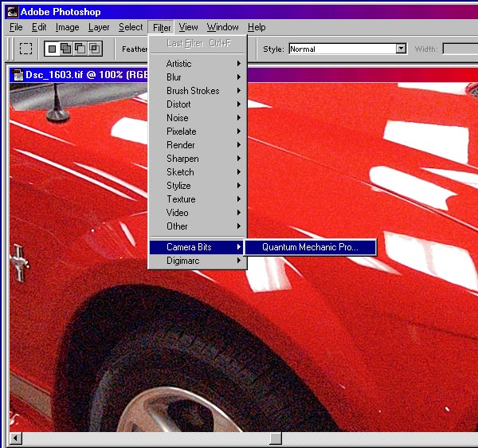Choose the New selection mode icon
The height and width of the screenshot is (448, 478).
click(x=52, y=49)
